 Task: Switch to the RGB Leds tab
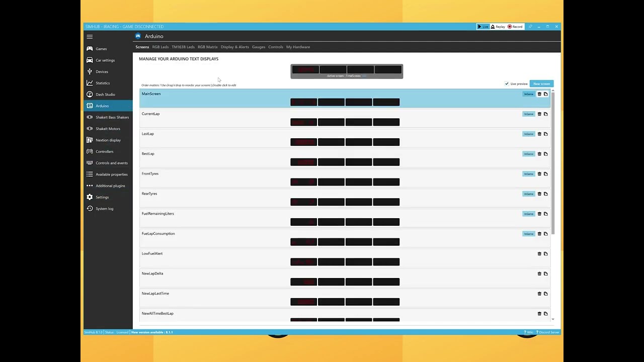point(160,47)
